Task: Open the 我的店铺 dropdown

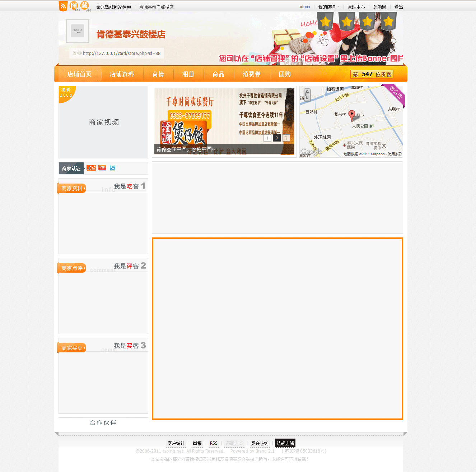Action: tap(328, 7)
